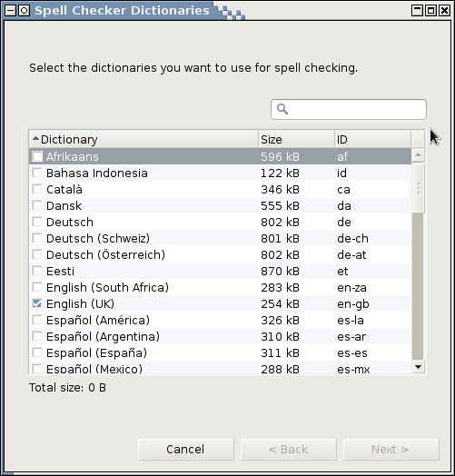Tick the Deutsch (Schweiz) checkbox

pos(37,238)
